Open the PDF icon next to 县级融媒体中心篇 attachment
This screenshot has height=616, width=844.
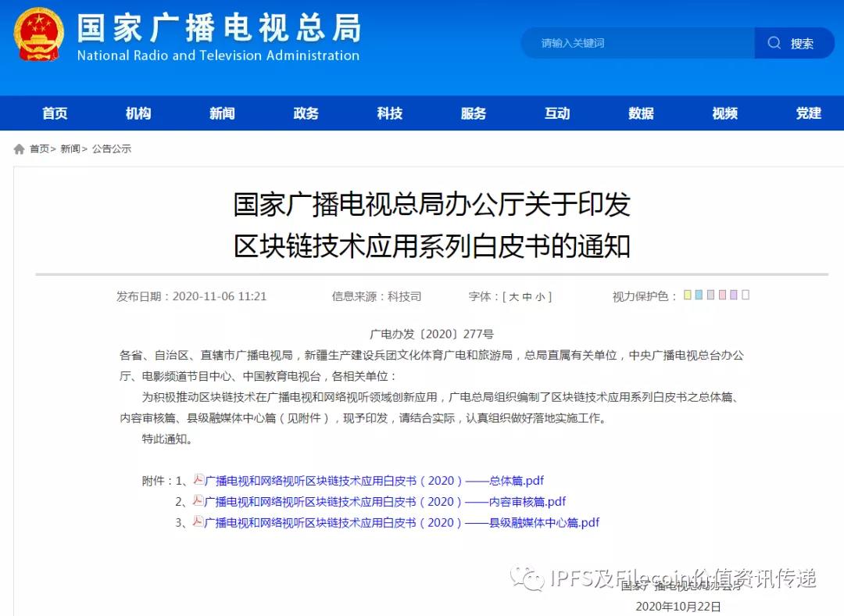coord(198,522)
